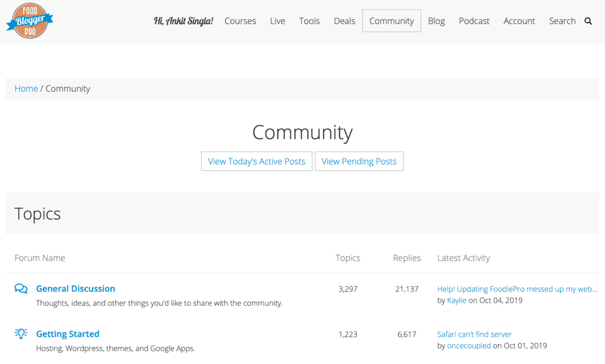Image resolution: width=605 pixels, height=364 pixels.
Task: Open the Safari can't find server topic
Action: click(474, 334)
